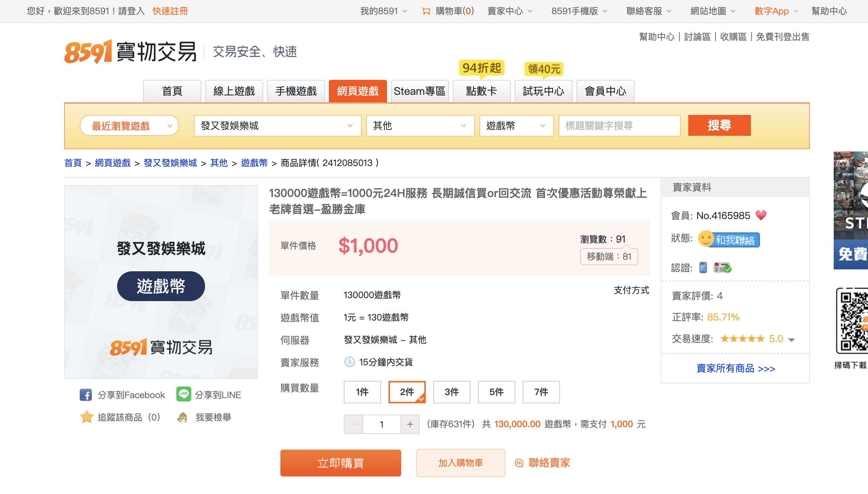Switch to the Steam專區 tab
The image size is (868, 494).
pos(419,91)
